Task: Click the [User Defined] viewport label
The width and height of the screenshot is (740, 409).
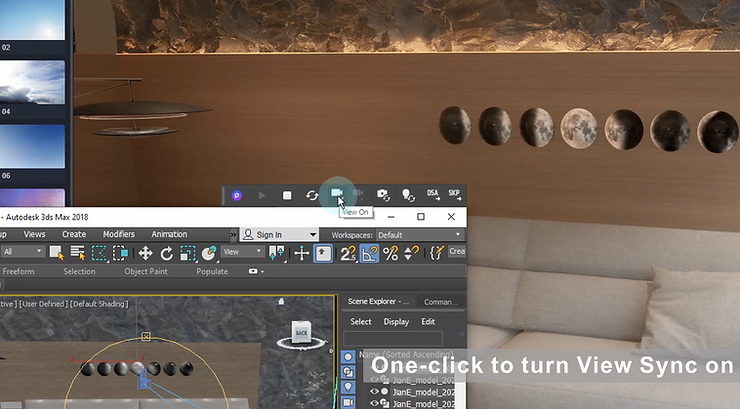Action: [44, 304]
